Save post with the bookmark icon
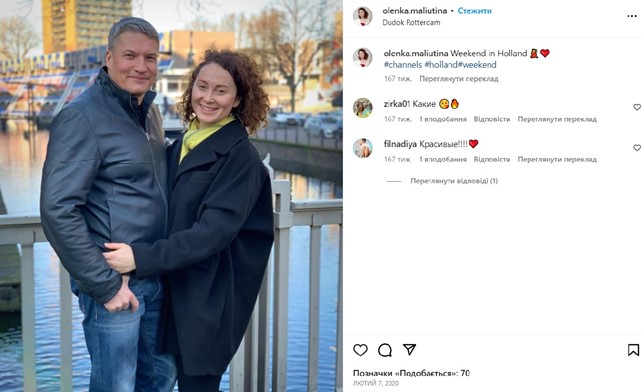The height and width of the screenshot is (392, 643). click(633, 350)
